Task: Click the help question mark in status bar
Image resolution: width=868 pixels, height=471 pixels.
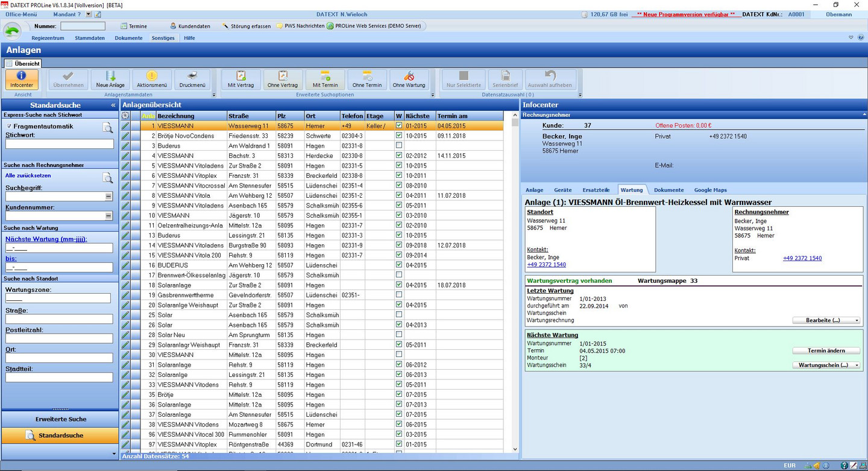Action: 844,466
